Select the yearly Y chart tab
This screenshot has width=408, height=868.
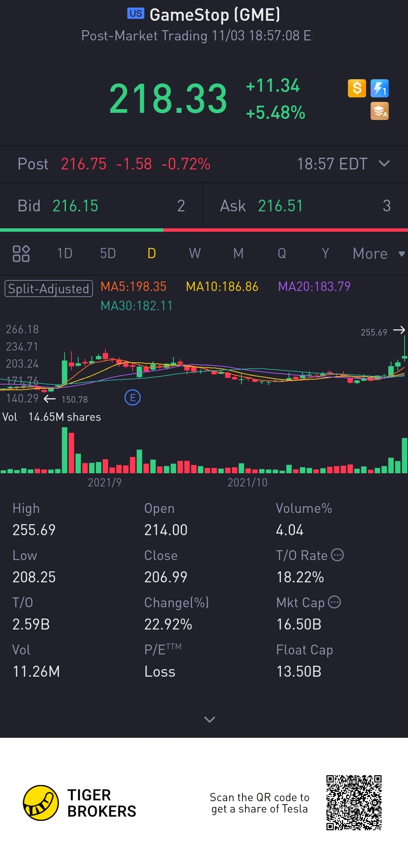click(325, 253)
